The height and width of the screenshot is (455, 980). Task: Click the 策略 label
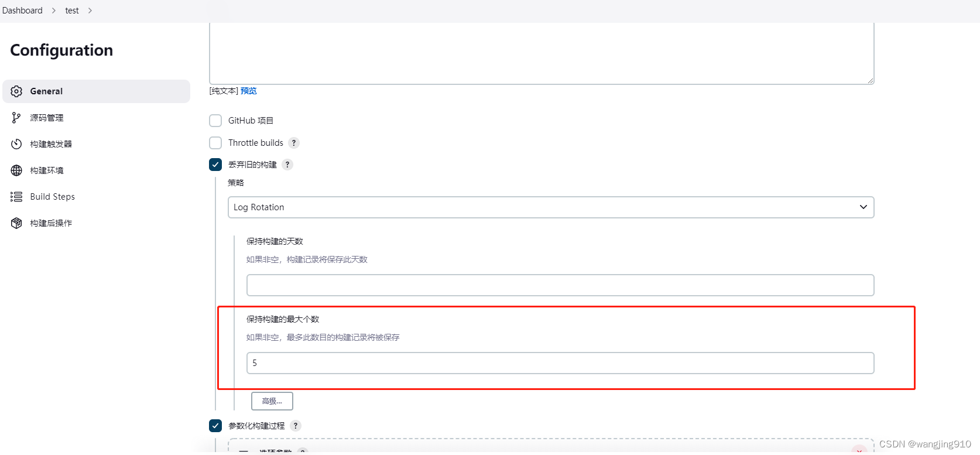coord(236,183)
